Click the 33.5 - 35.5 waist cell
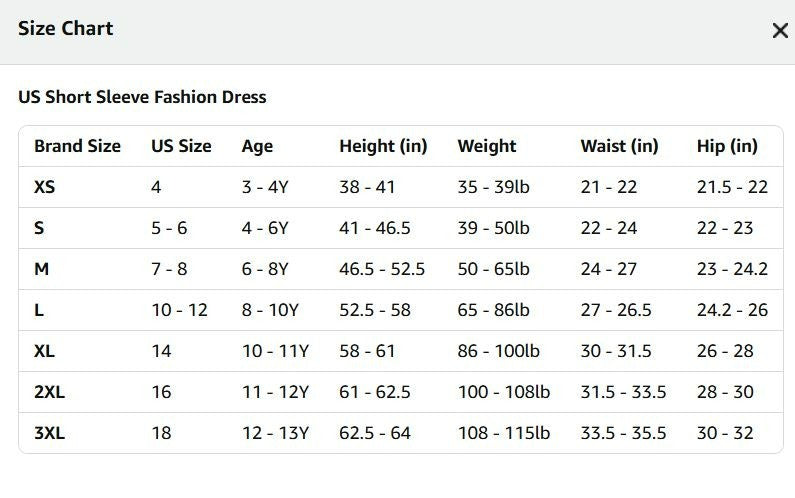 click(623, 433)
